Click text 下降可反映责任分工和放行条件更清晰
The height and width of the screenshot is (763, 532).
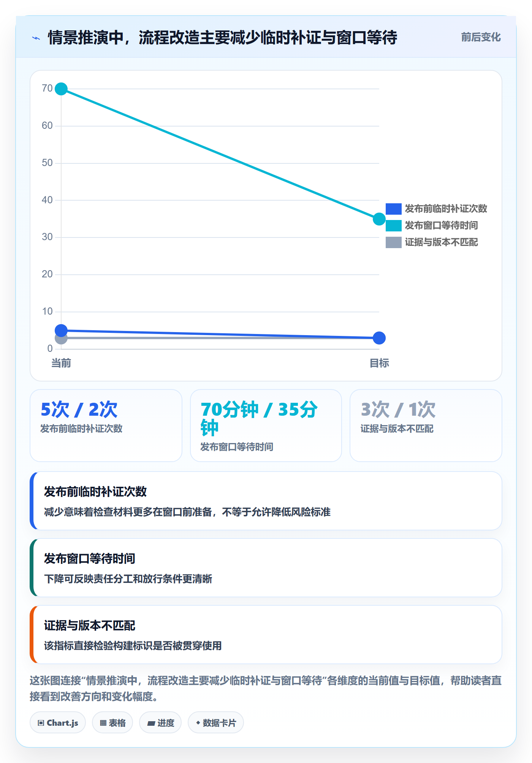(x=128, y=579)
